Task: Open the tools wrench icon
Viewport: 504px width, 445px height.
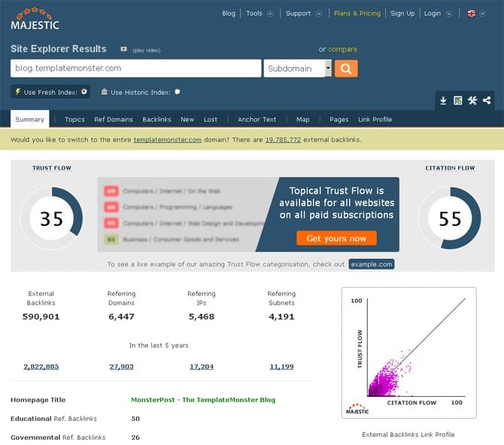Action: (472, 101)
